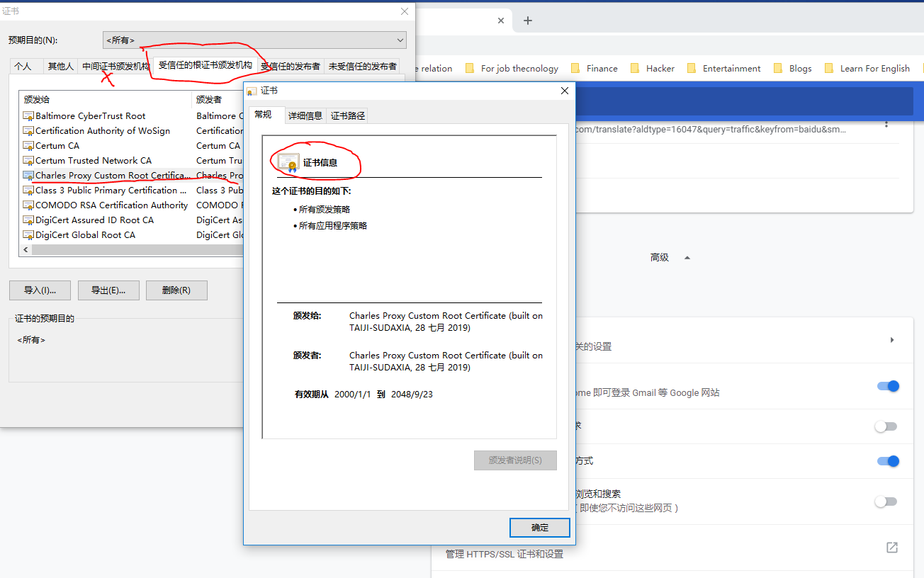Select COMODO RSA Certification Authority row text
The width and height of the screenshot is (924, 578).
click(x=112, y=205)
